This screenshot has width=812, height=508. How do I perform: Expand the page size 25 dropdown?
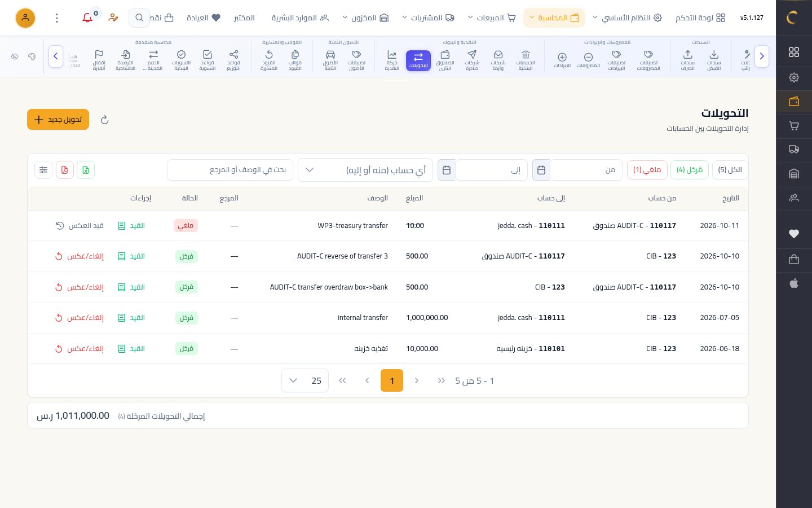[305, 380]
